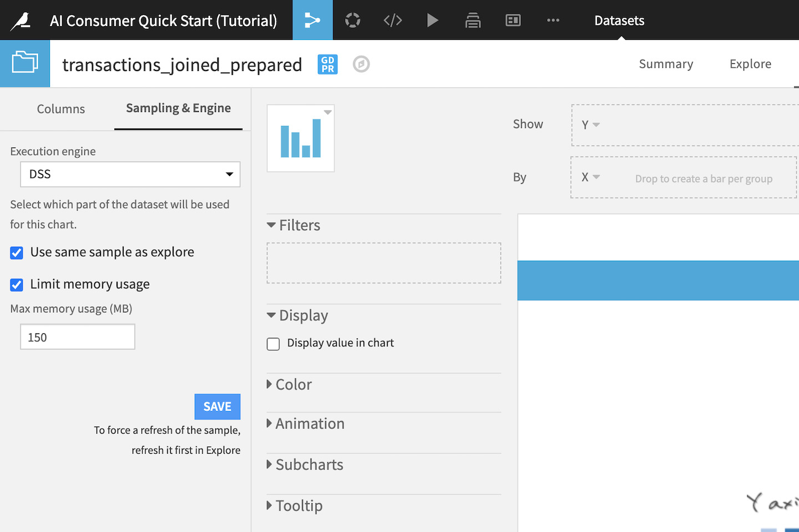799x532 pixels.
Task: Expand the Color section
Action: [289, 384]
